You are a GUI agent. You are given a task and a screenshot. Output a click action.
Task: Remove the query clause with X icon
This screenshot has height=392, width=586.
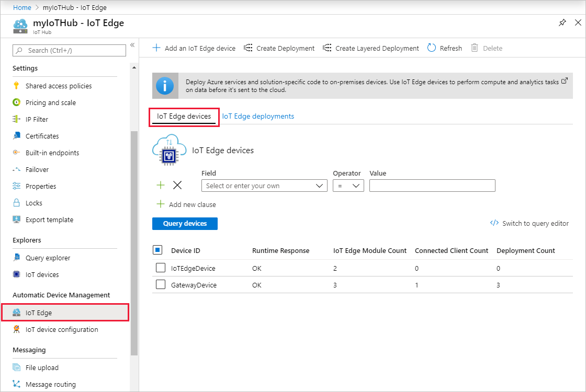tap(177, 186)
